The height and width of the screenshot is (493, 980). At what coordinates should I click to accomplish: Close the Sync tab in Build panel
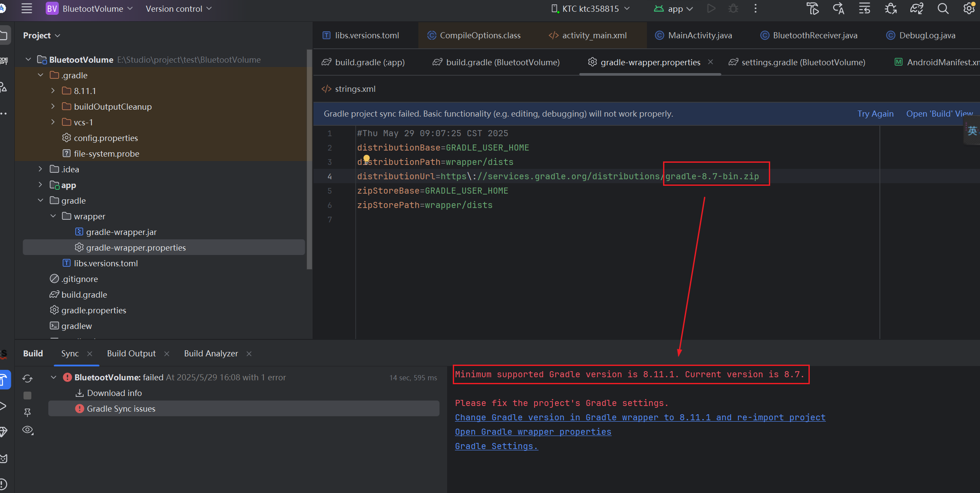pos(90,354)
